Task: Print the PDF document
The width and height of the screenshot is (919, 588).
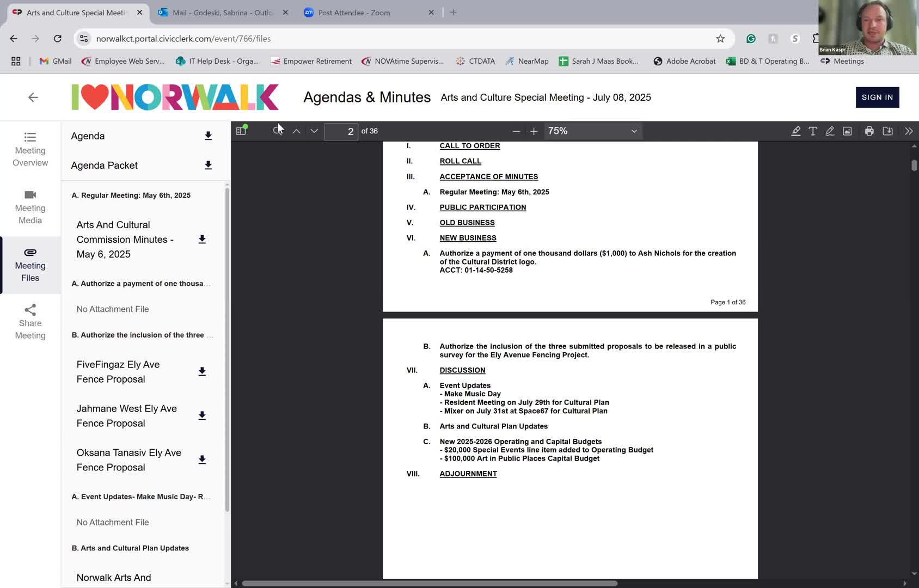Action: 869,131
